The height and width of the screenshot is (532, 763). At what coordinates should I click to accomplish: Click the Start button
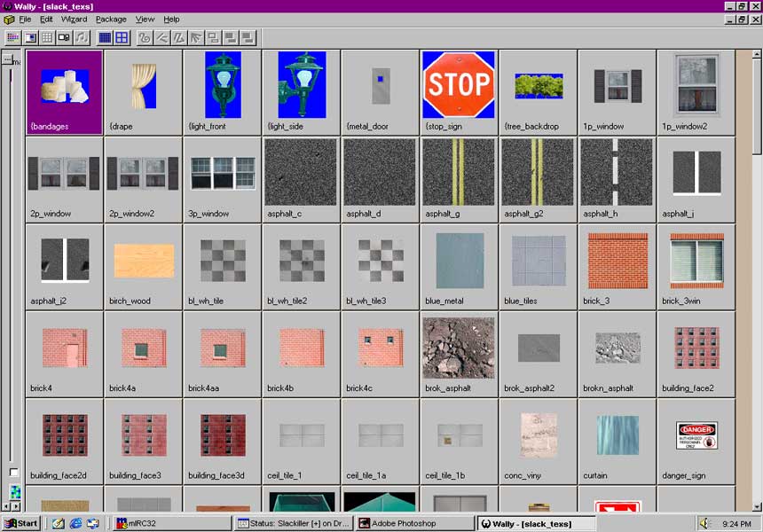[x=21, y=523]
